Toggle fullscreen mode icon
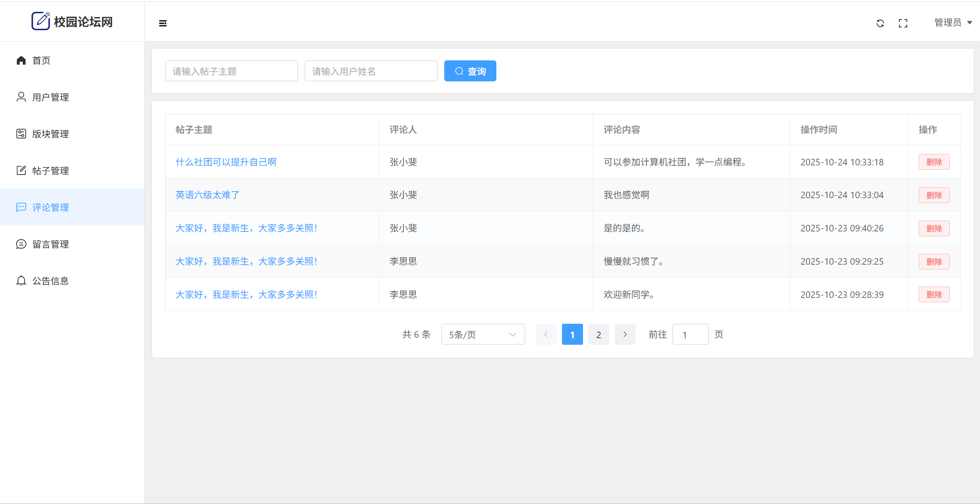The image size is (980, 504). click(903, 23)
